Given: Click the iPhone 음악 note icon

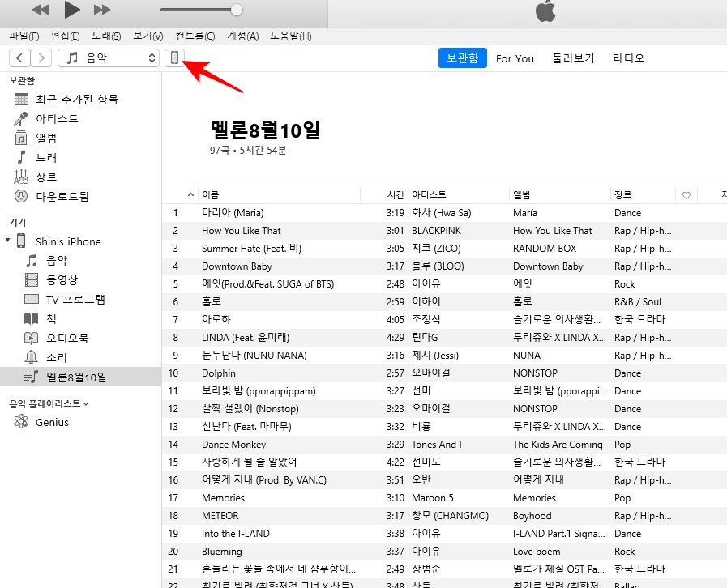Looking at the screenshot, I should [32, 261].
